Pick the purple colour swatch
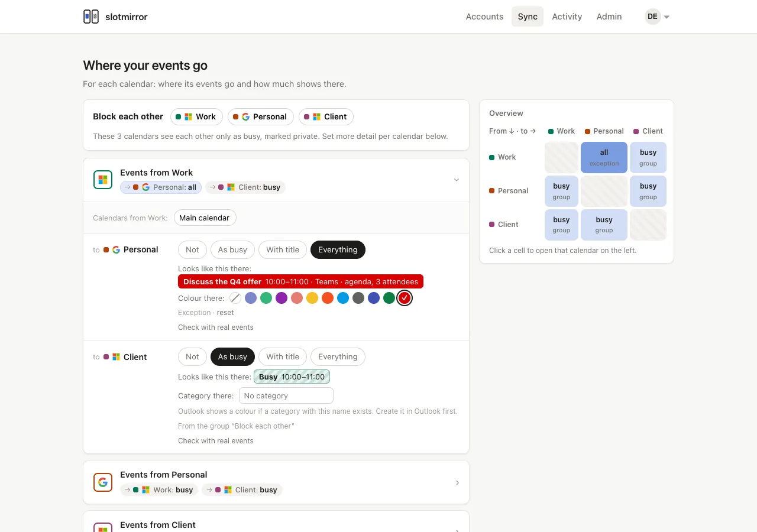Viewport: 757px width, 532px height. click(x=282, y=298)
